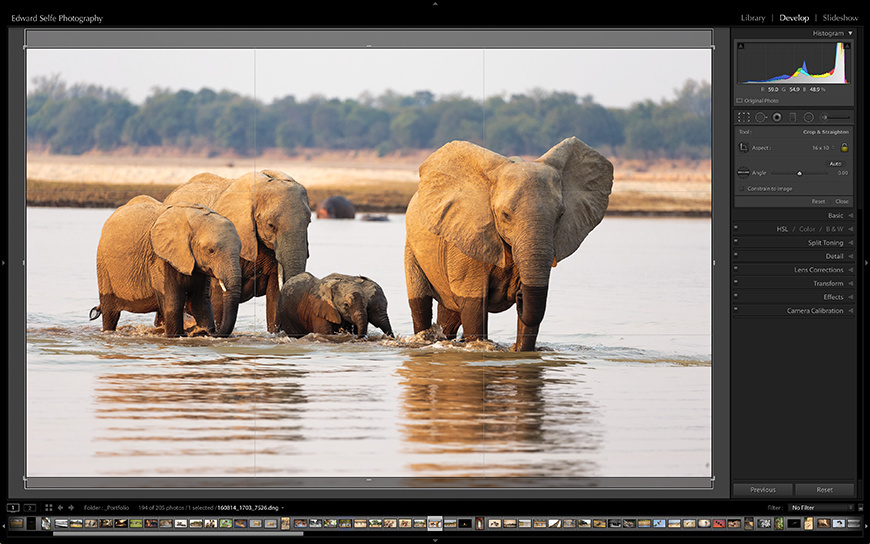Open Grid view from the filmstrip bar
This screenshot has height=544, width=870.
(48, 507)
